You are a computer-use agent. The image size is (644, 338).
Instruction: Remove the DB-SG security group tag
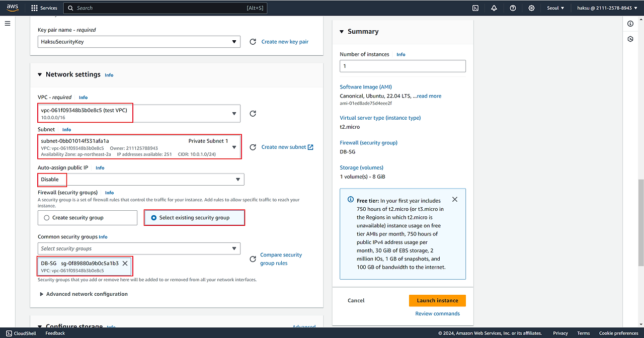(125, 263)
